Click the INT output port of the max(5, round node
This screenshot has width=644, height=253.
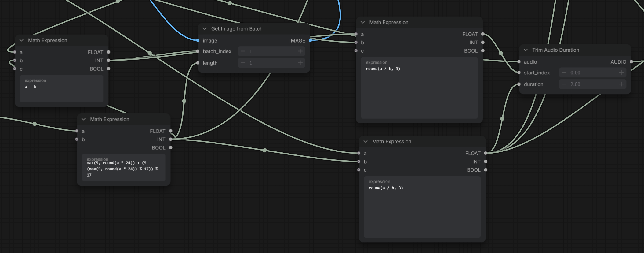(x=170, y=139)
